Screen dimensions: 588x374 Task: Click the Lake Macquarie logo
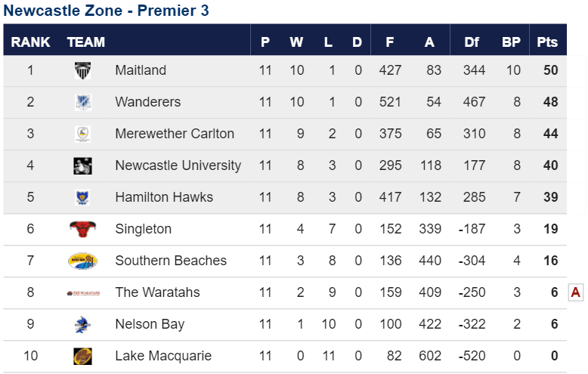coord(82,356)
